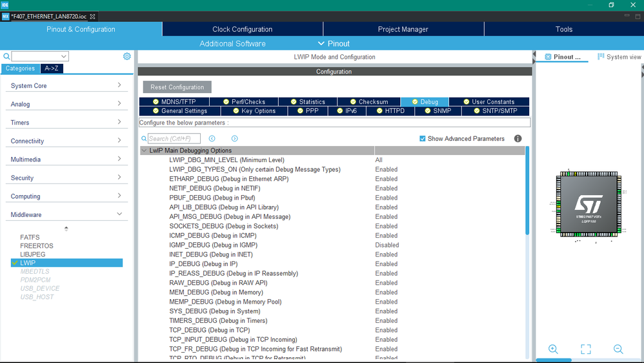Click the parameter search input field
The height and width of the screenshot is (363, 644).
[174, 138]
